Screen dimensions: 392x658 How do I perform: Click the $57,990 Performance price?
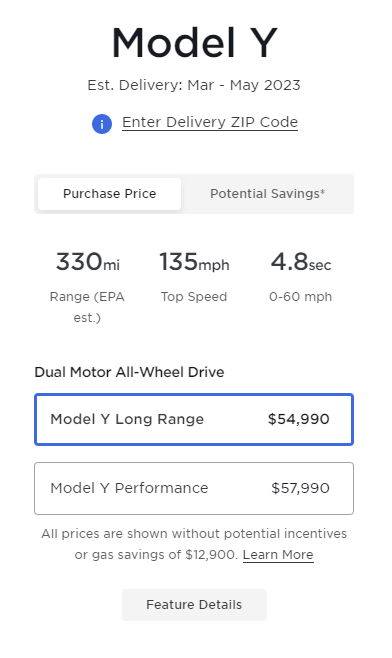[301, 488]
